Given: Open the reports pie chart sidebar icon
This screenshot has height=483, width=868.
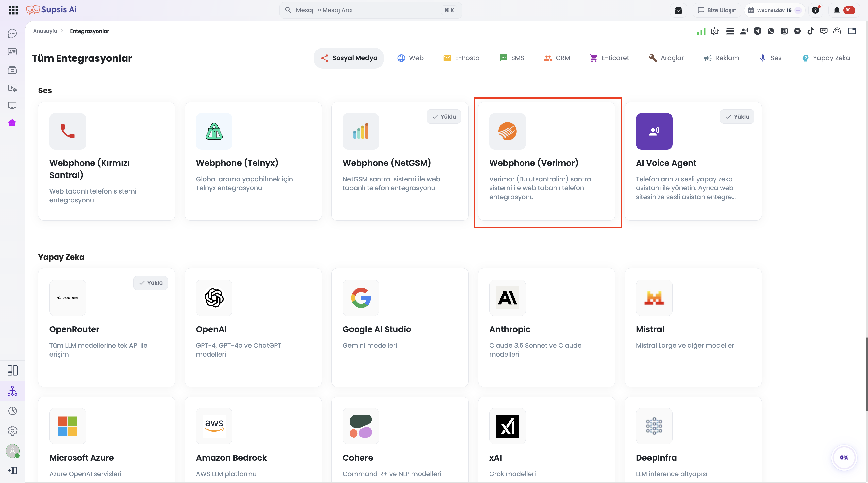Looking at the screenshot, I should [x=12, y=411].
